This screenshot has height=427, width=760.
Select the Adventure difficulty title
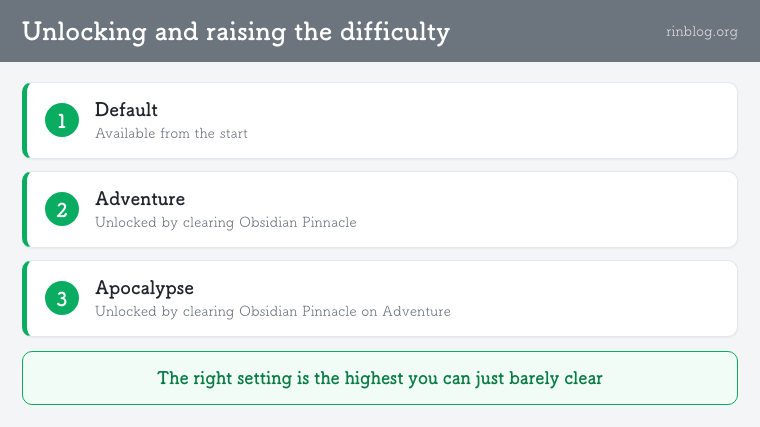click(140, 199)
